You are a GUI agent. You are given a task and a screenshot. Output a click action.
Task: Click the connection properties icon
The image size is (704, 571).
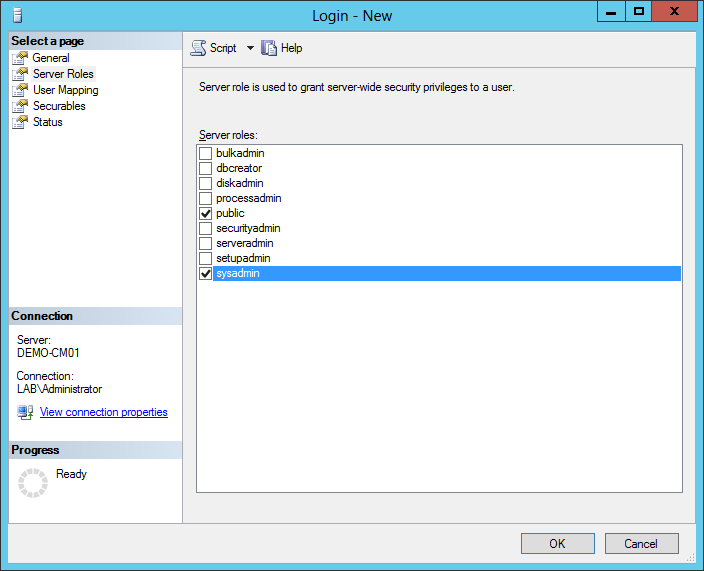pyautogui.click(x=26, y=412)
